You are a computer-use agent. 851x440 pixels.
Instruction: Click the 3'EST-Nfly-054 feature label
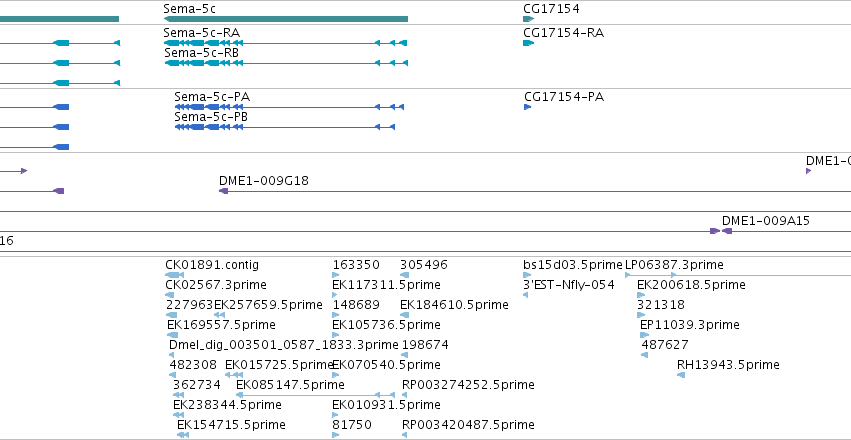[569, 285]
